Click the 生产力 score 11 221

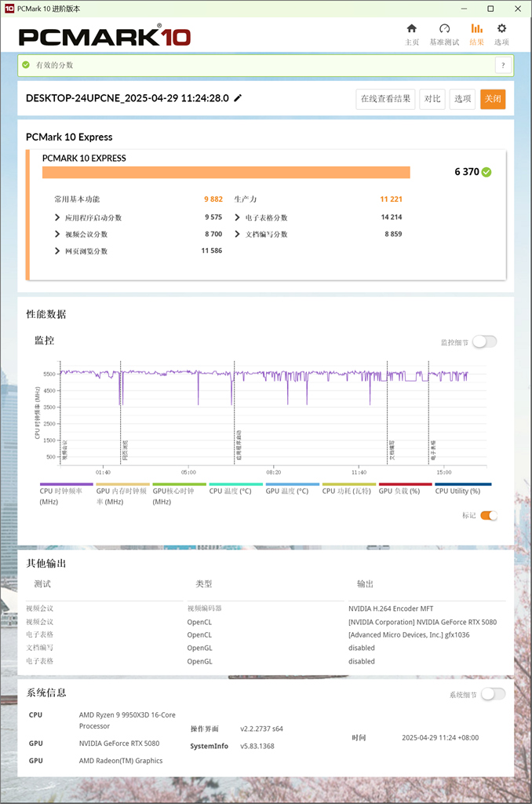click(x=391, y=199)
